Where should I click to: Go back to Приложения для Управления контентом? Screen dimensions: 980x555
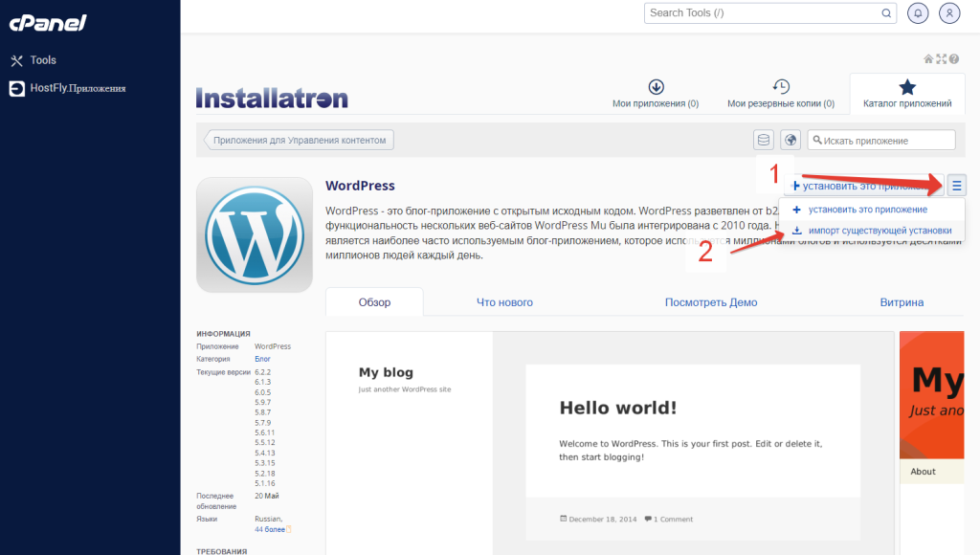pyautogui.click(x=299, y=140)
